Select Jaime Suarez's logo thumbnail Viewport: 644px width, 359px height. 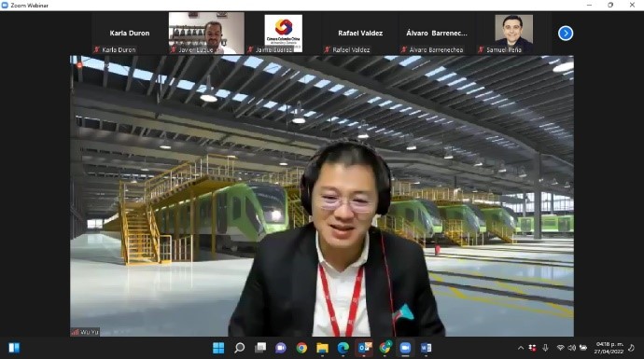point(284,34)
